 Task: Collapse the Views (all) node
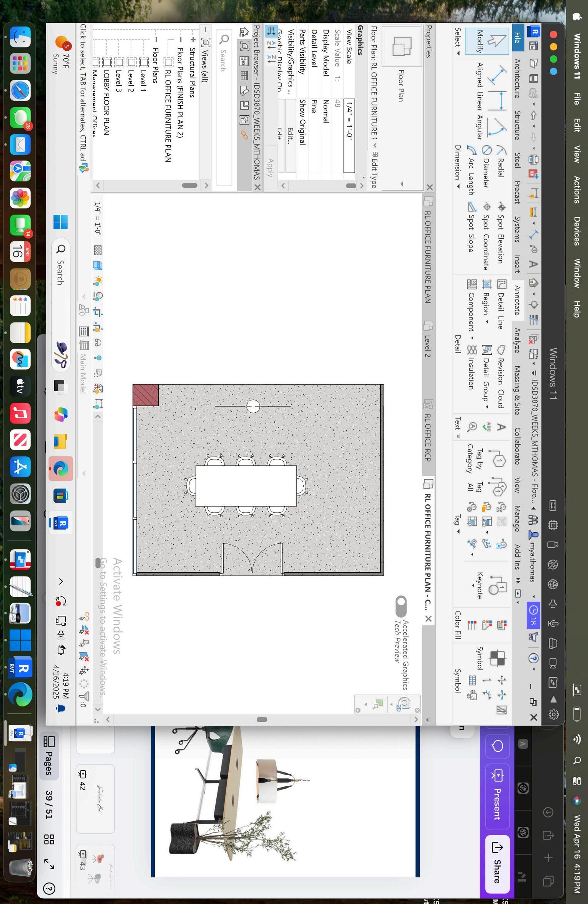(206, 30)
